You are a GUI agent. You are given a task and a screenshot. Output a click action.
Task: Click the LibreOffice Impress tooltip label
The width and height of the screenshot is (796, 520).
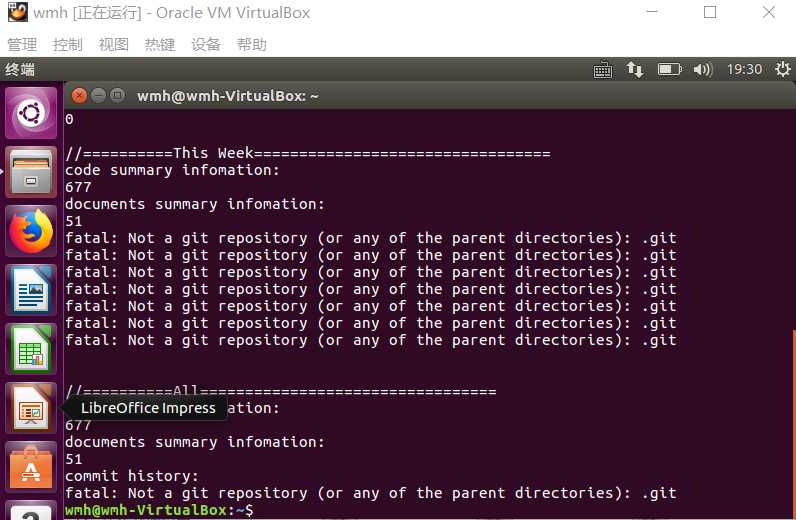(x=148, y=408)
